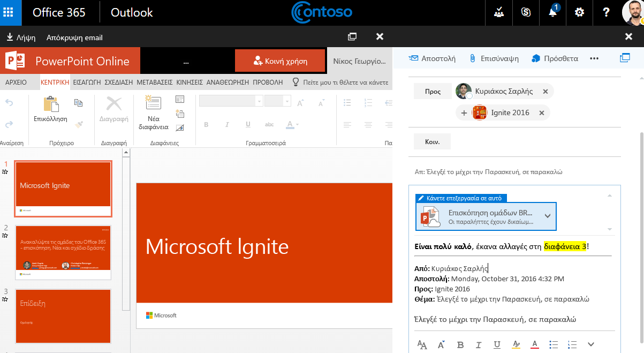Toggle Bold in PowerPoint ribbon

click(x=206, y=125)
